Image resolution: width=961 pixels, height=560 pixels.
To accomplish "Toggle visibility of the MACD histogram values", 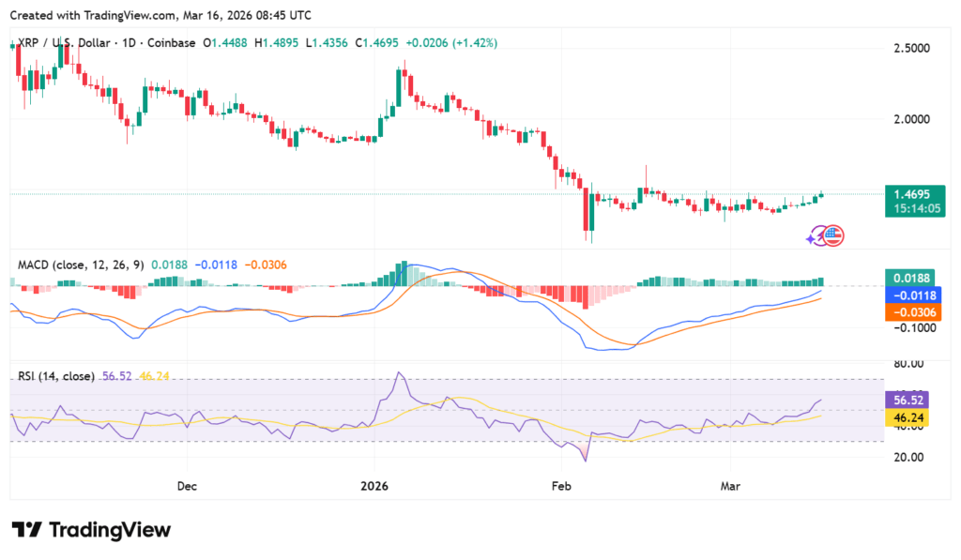I will 172,265.
